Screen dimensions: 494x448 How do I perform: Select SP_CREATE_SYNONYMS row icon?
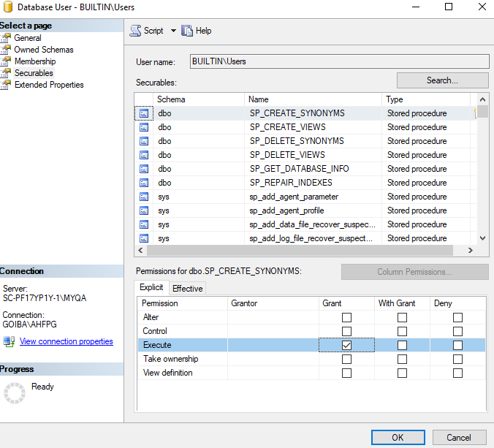point(144,113)
